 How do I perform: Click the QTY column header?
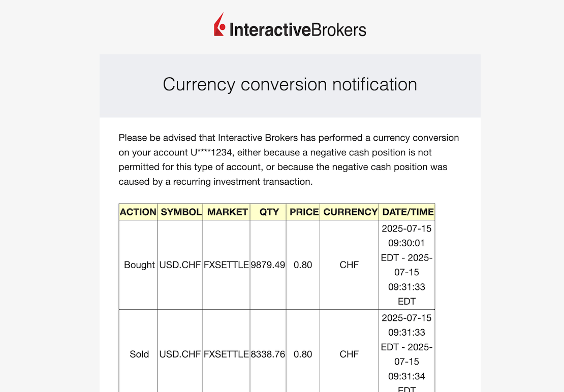pyautogui.click(x=269, y=212)
